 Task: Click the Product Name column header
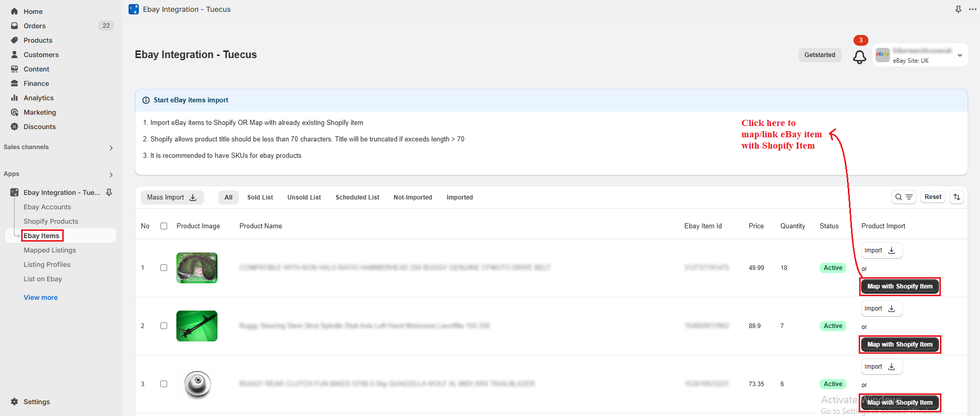tap(261, 226)
